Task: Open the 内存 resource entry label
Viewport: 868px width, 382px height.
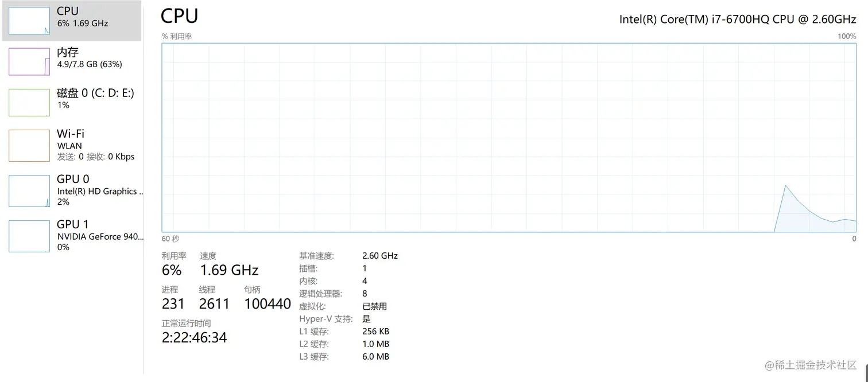Action: click(x=68, y=52)
